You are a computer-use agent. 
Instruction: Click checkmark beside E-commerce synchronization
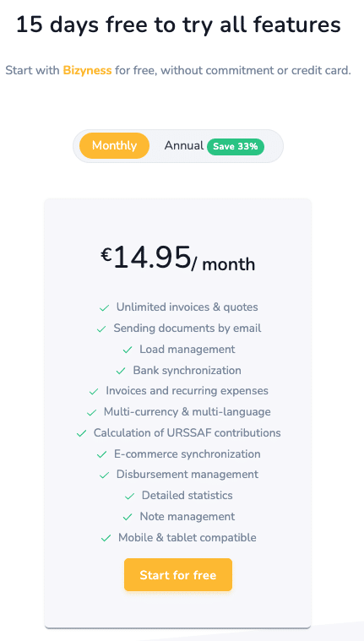pyautogui.click(x=101, y=454)
